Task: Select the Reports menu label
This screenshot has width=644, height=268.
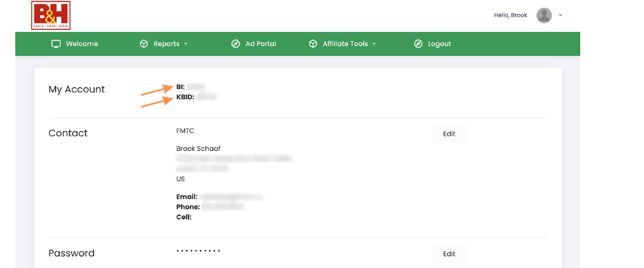Action: pyautogui.click(x=166, y=44)
